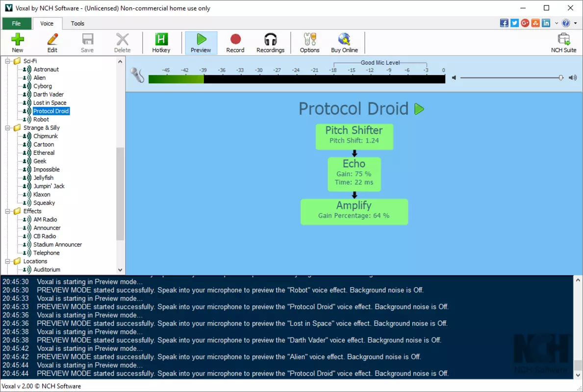
Task: Share on Twitter icon
Action: coord(514,23)
